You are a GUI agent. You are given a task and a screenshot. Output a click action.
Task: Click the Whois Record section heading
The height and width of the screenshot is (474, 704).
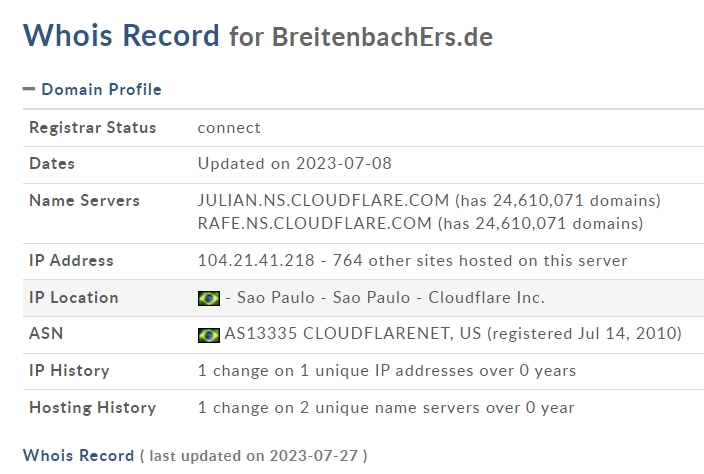point(79,456)
